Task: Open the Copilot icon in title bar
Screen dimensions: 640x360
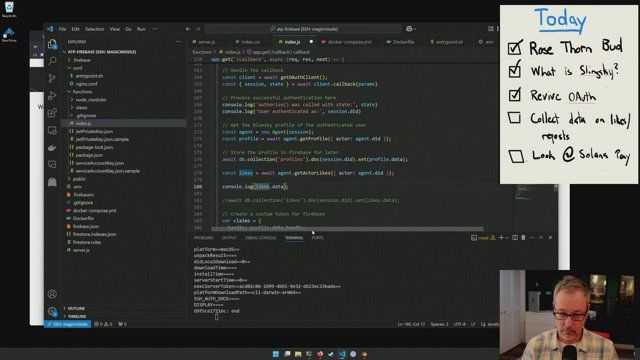Action: pos(409,29)
